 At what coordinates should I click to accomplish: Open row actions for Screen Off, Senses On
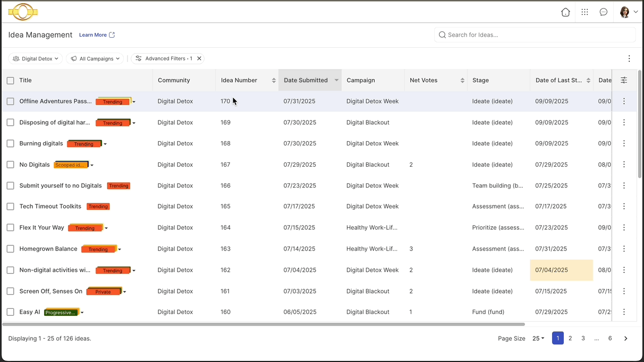tap(624, 291)
